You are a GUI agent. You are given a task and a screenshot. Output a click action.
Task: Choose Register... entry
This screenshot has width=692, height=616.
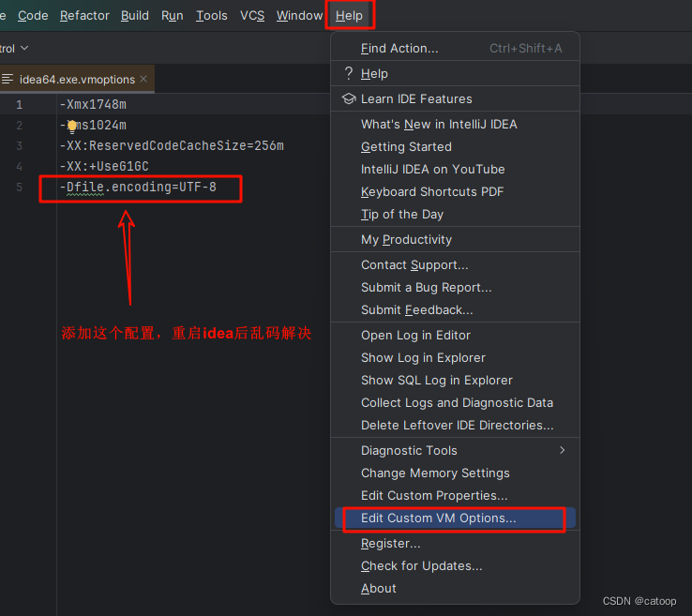(455, 544)
